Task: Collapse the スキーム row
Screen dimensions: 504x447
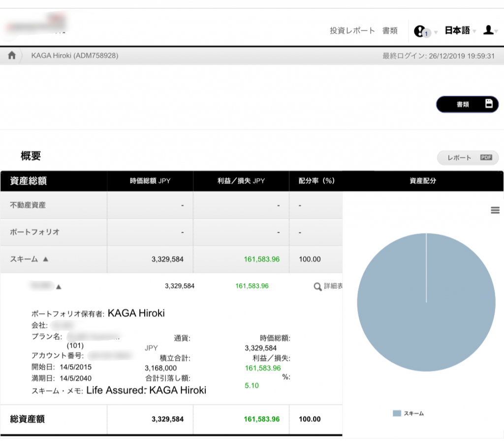Action: [46, 259]
